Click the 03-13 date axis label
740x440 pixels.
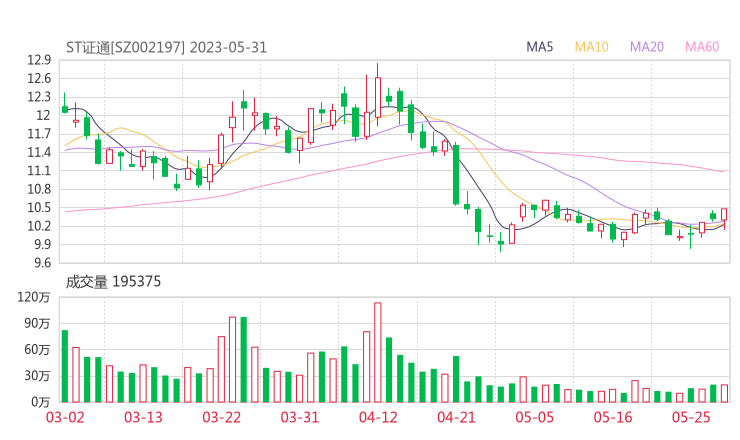[143, 417]
